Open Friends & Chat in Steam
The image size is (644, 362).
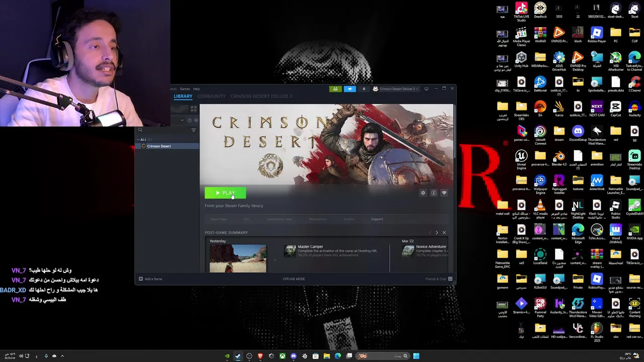439,279
